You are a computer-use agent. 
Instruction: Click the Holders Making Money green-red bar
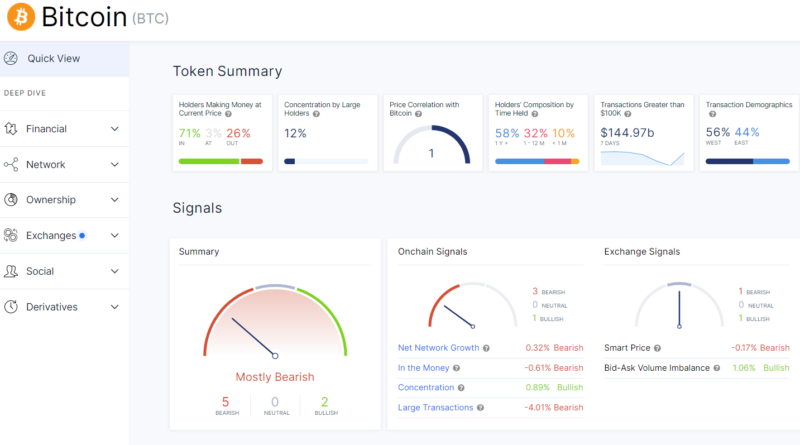221,161
